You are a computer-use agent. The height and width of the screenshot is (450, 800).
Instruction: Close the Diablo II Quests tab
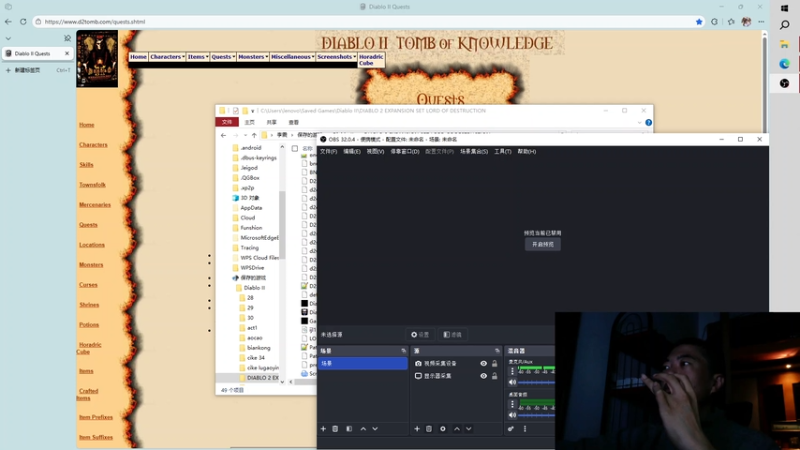[x=67, y=53]
